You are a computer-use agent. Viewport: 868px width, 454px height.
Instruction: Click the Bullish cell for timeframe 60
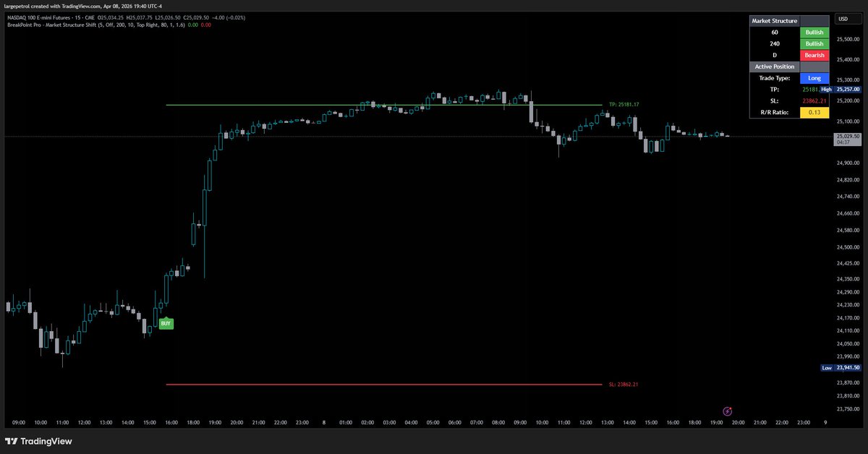pyautogui.click(x=814, y=33)
